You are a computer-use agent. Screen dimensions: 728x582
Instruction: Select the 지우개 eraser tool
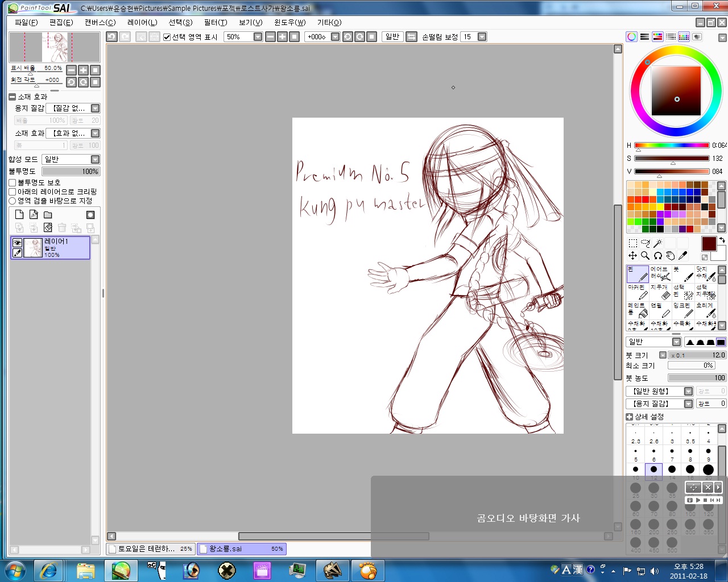point(660,292)
